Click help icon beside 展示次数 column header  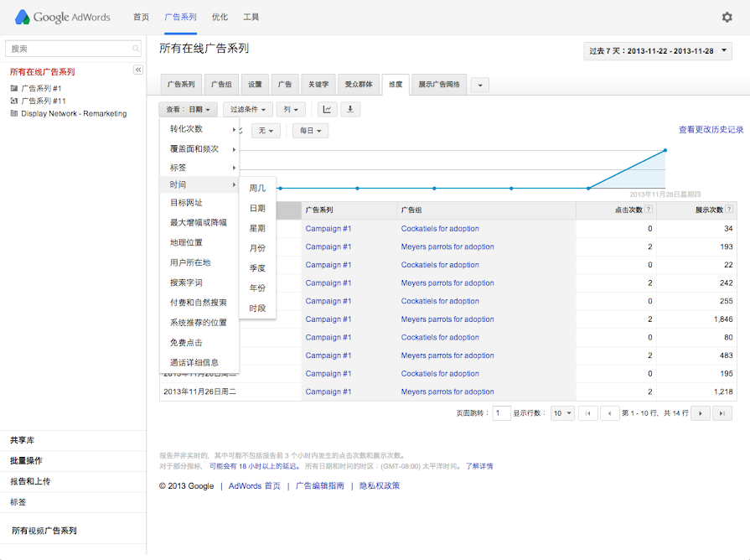730,210
